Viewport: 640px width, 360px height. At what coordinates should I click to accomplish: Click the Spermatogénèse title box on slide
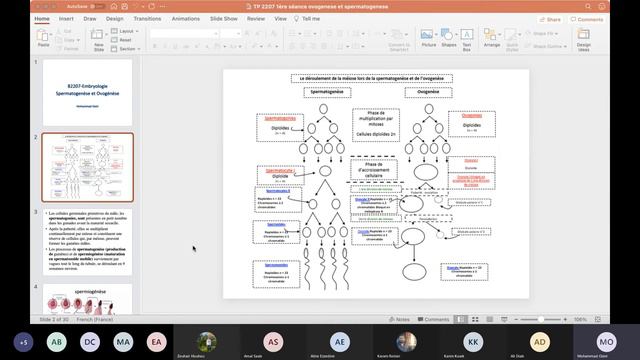[327, 92]
